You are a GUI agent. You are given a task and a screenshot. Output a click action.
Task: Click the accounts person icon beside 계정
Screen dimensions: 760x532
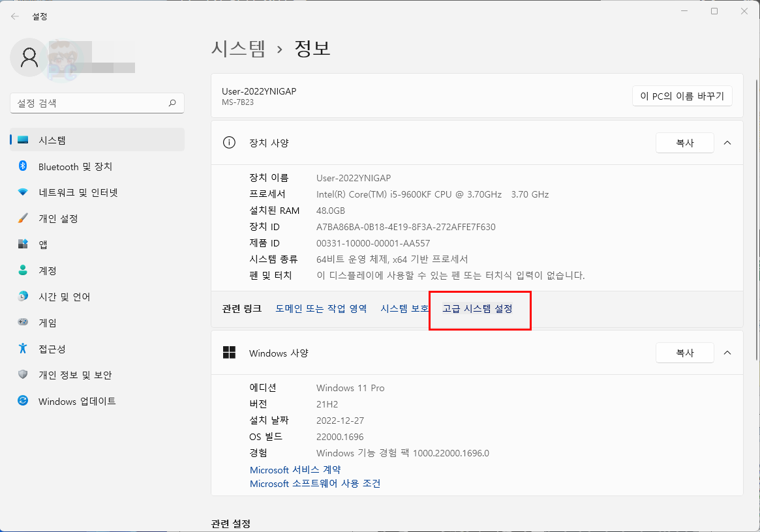coord(23,271)
